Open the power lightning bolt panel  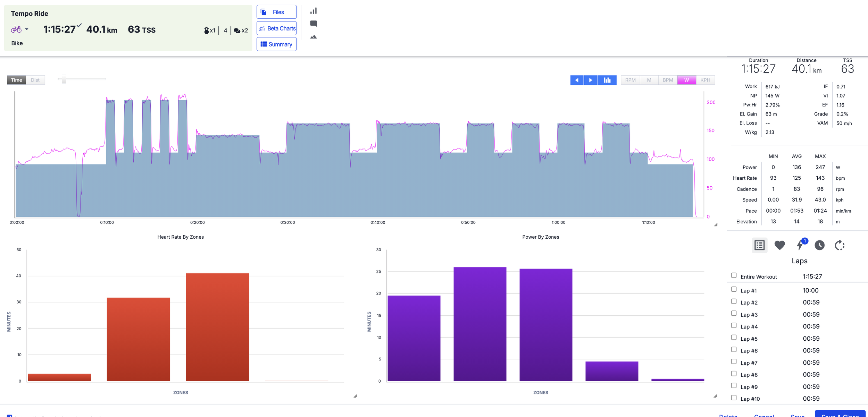pyautogui.click(x=800, y=245)
